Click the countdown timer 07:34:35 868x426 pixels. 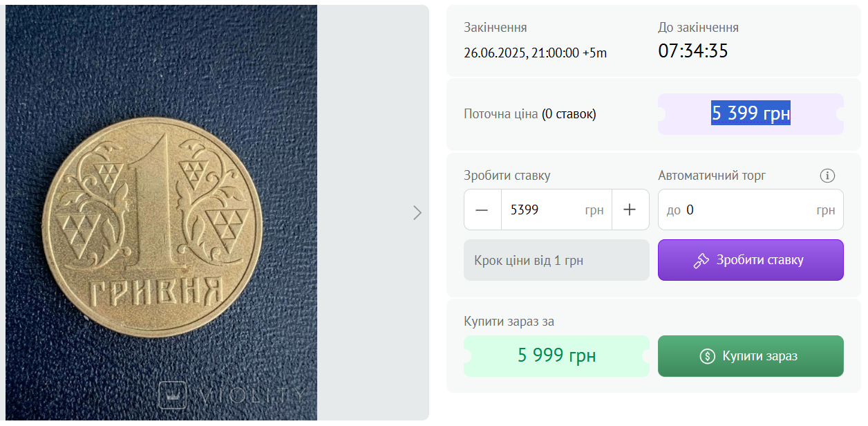[692, 50]
